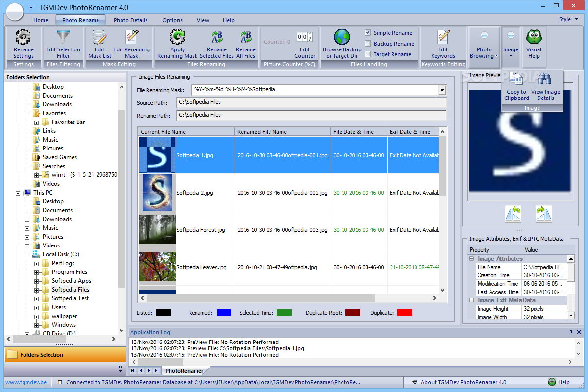Open the Options tab

tap(172, 20)
